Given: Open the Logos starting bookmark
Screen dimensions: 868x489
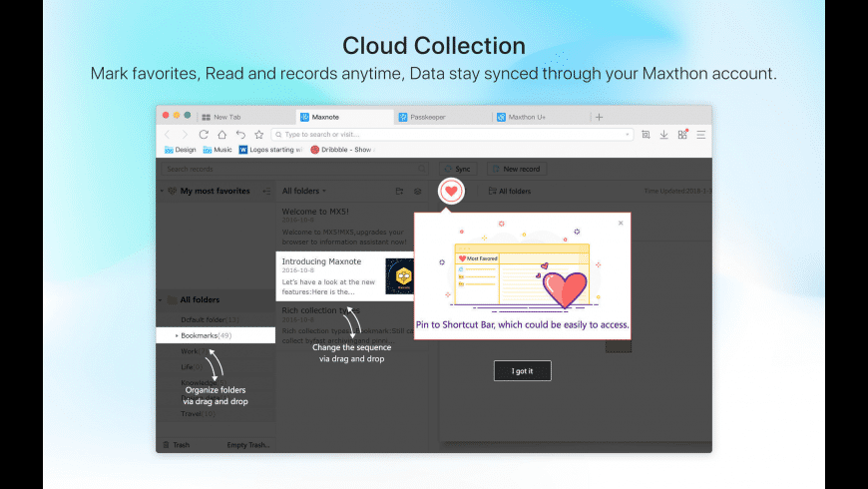Looking at the screenshot, I should pyautogui.click(x=270, y=150).
